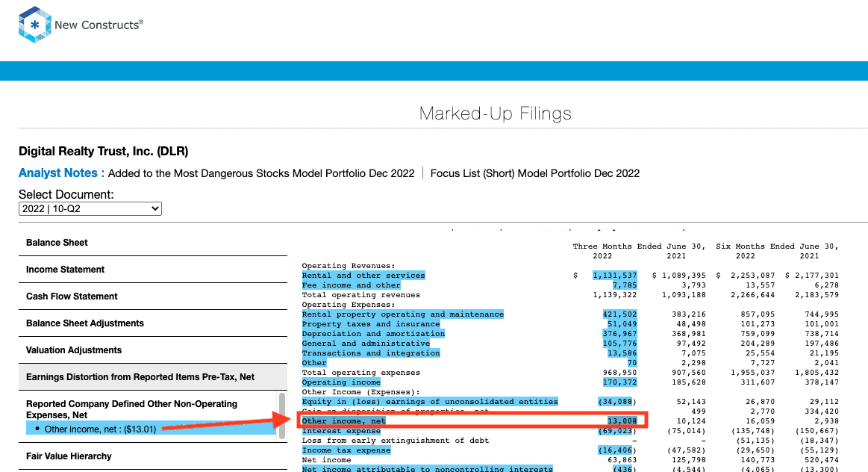Click the "Other Income (Expenses):" section label
Image resolution: width=868 pixels, height=472 pixels.
coord(361,391)
